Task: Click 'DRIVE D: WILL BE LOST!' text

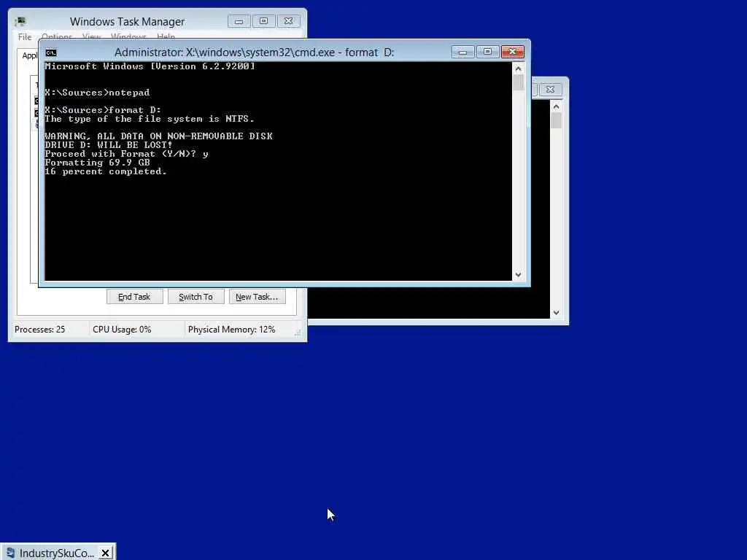Action: (x=108, y=145)
